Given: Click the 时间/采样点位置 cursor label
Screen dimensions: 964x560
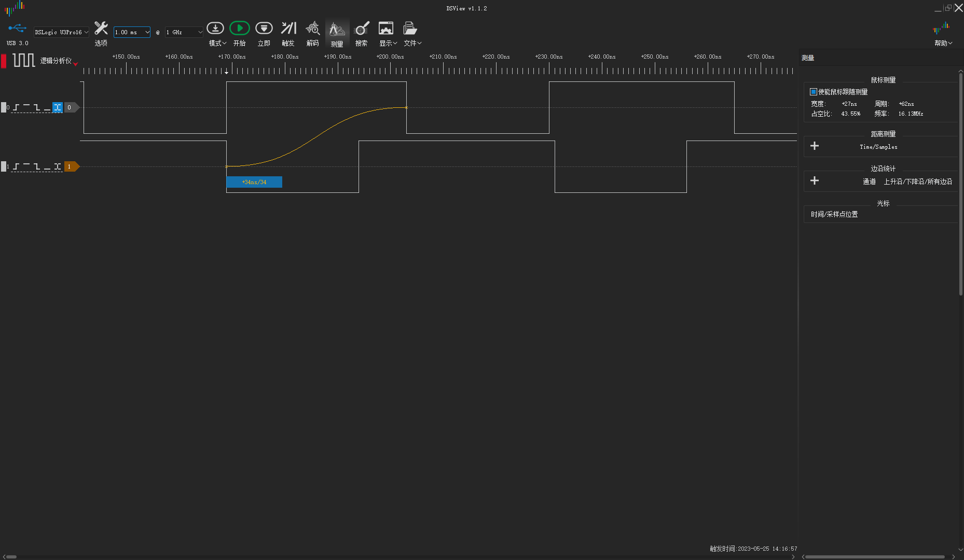Looking at the screenshot, I should pos(834,214).
